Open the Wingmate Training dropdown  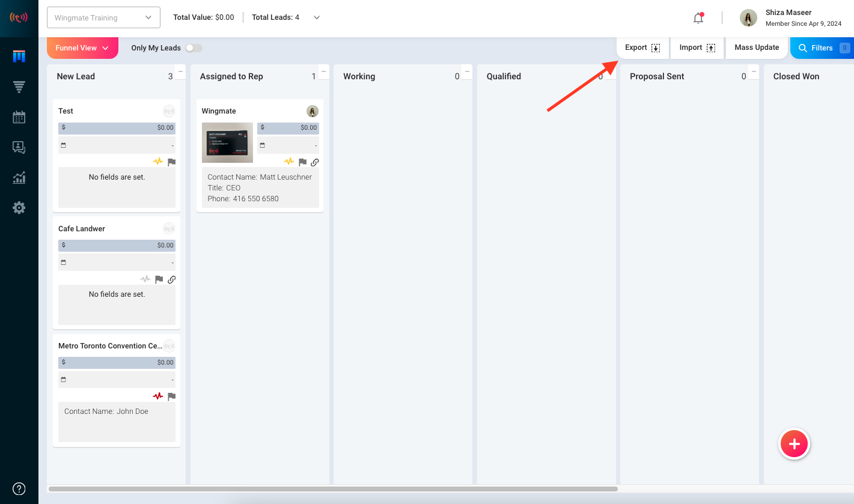(x=103, y=17)
